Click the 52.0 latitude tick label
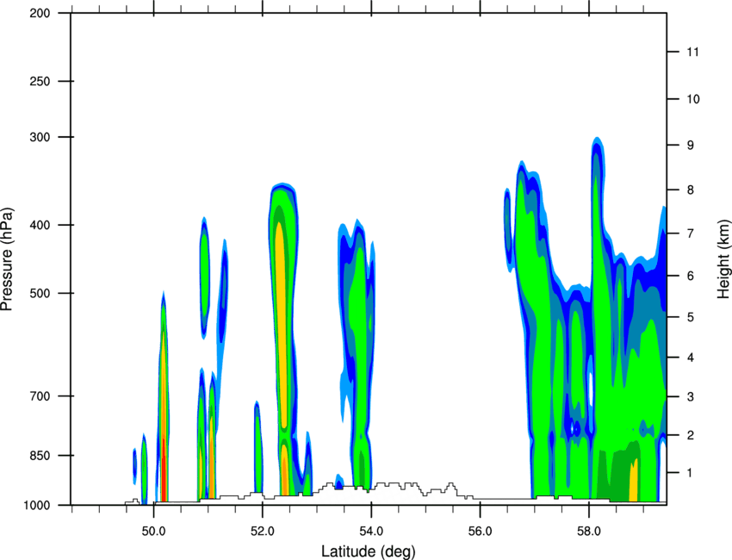This screenshot has height=560, width=732. pos(263,531)
